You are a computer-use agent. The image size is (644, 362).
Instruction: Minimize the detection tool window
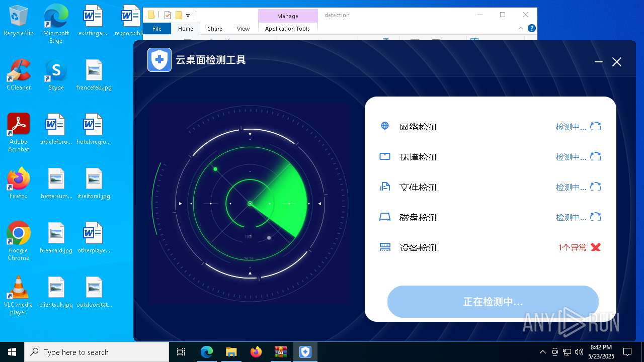click(x=598, y=62)
